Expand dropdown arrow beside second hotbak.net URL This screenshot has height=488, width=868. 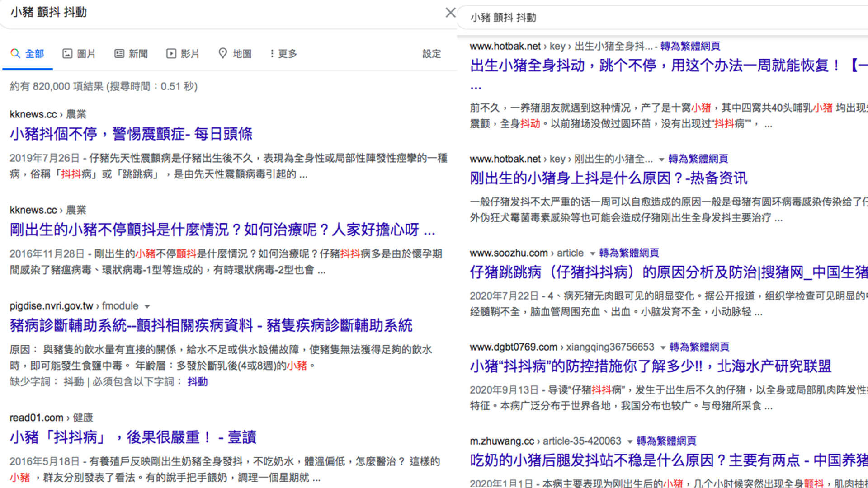point(661,160)
